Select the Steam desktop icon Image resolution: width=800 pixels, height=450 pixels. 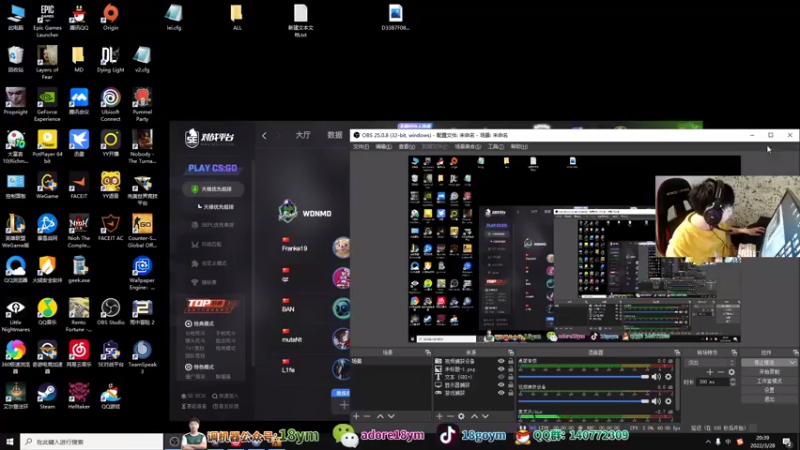[x=47, y=396]
